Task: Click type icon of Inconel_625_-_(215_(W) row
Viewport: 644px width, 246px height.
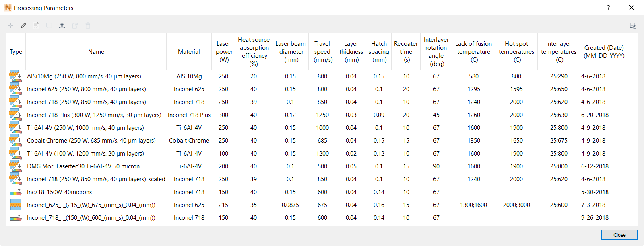Action: click(16, 205)
